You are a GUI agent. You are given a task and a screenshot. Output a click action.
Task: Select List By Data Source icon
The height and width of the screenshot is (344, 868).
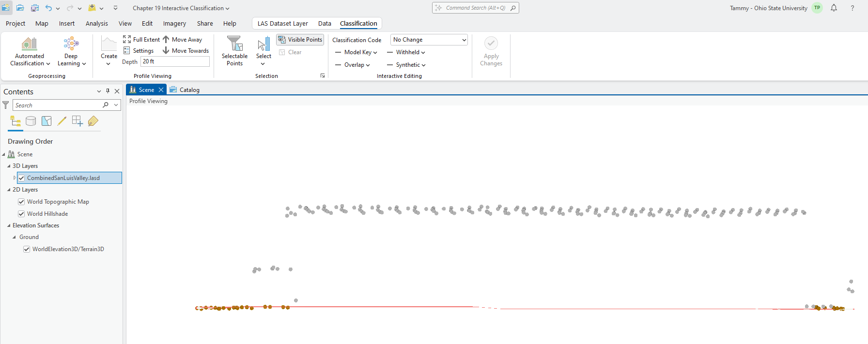(31, 121)
